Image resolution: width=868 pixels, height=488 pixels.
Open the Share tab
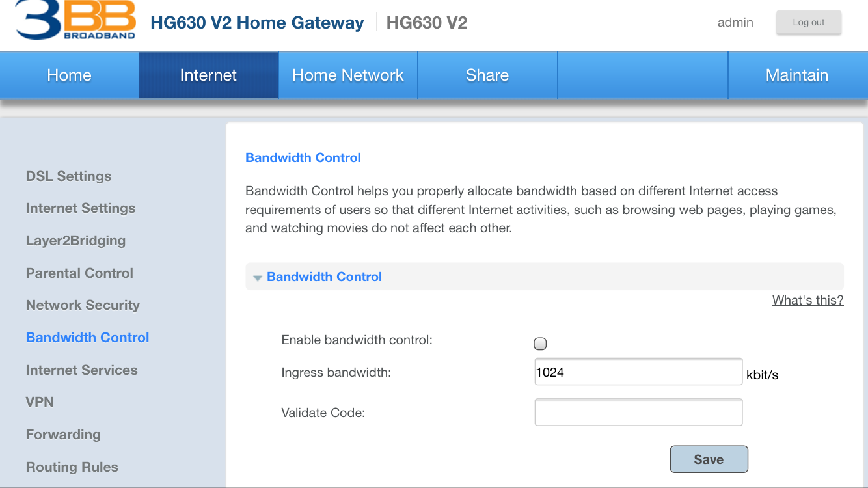coord(487,75)
